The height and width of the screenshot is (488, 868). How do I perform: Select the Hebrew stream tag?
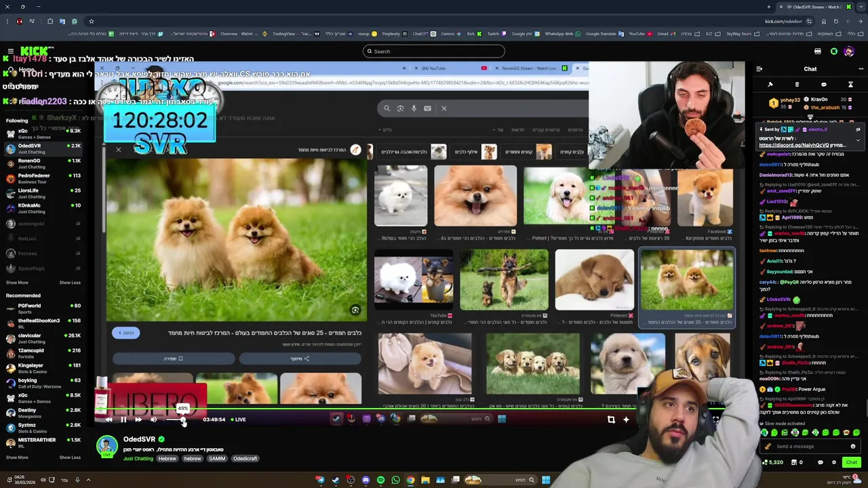coord(167,459)
